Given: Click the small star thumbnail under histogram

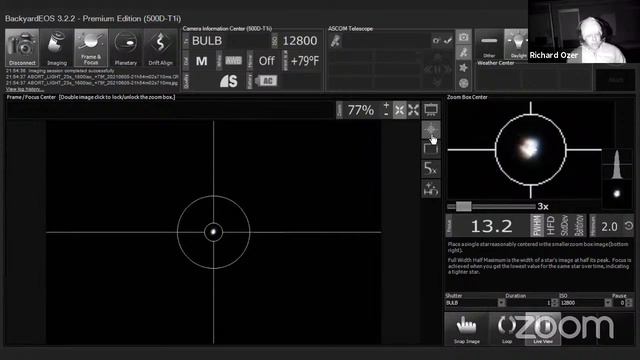Looking at the screenshot, I should [x=616, y=194].
